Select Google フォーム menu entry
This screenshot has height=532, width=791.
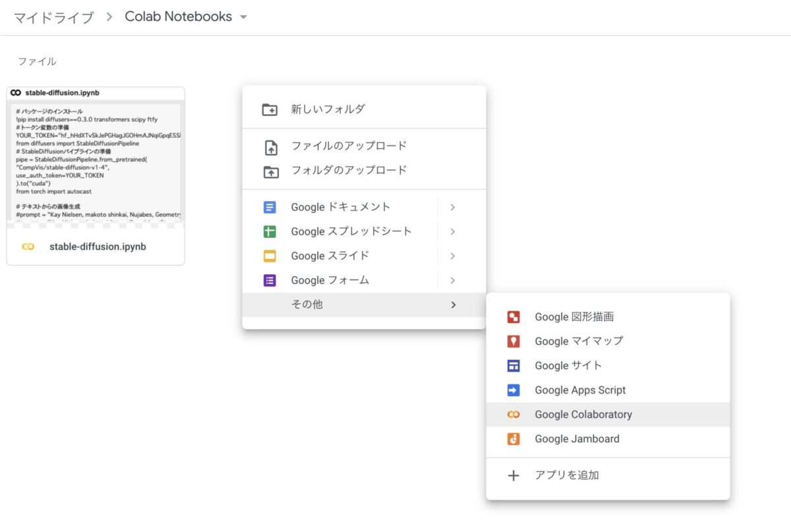pos(364,280)
